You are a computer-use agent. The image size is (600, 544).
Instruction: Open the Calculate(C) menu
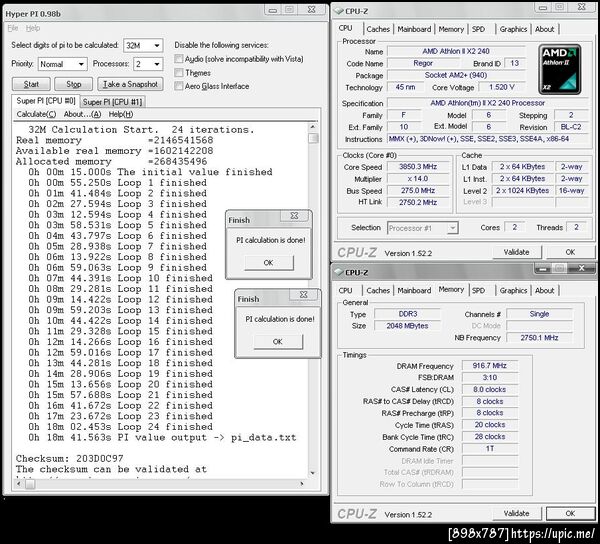click(x=36, y=114)
